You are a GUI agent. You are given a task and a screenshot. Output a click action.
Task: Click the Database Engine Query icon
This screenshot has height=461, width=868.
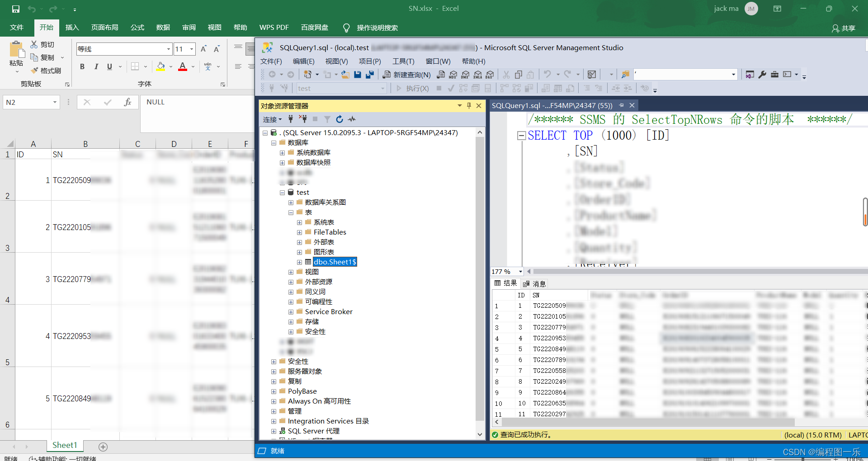point(441,75)
